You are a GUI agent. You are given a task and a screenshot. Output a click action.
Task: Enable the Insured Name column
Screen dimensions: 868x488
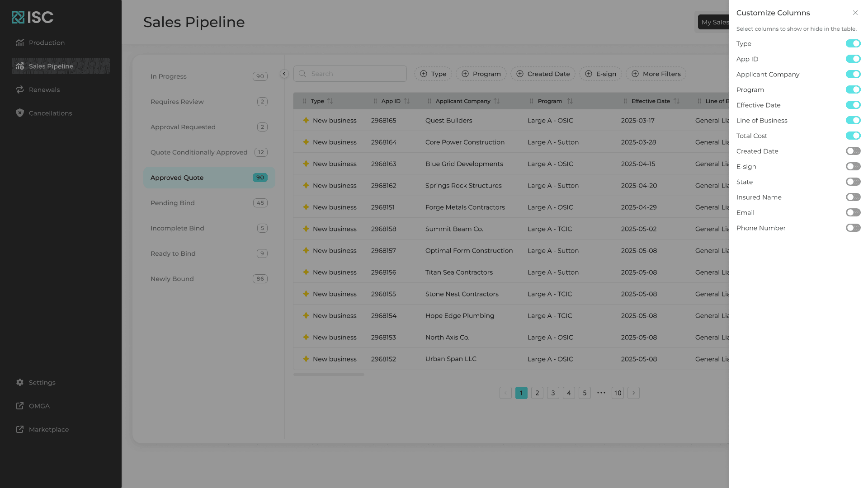(853, 197)
